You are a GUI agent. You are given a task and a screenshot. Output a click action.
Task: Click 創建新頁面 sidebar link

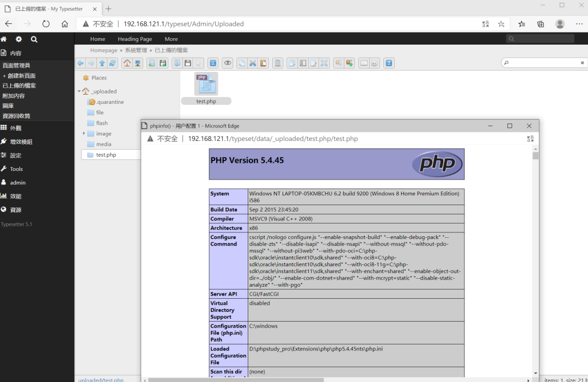coord(19,76)
